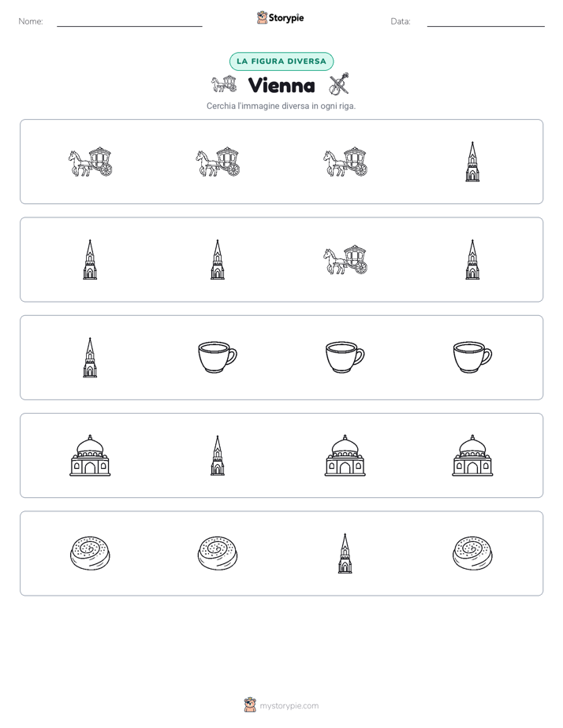Select the first teacup in the third row
The height and width of the screenshot is (728, 563).
click(218, 357)
